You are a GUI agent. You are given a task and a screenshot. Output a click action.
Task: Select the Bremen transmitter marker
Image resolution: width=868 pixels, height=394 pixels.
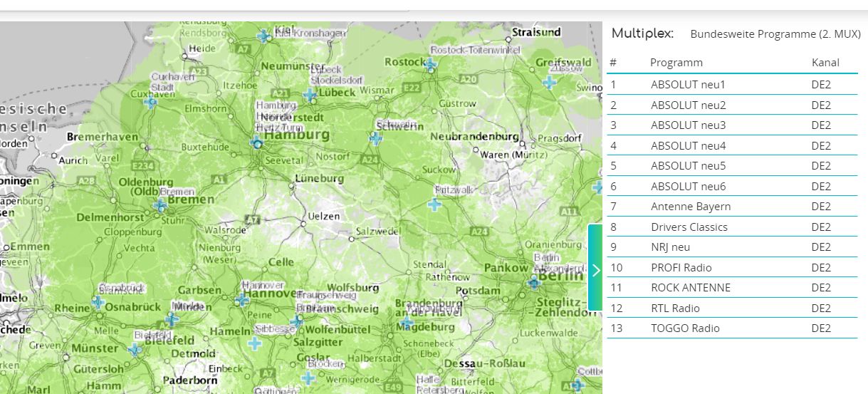click(x=160, y=206)
